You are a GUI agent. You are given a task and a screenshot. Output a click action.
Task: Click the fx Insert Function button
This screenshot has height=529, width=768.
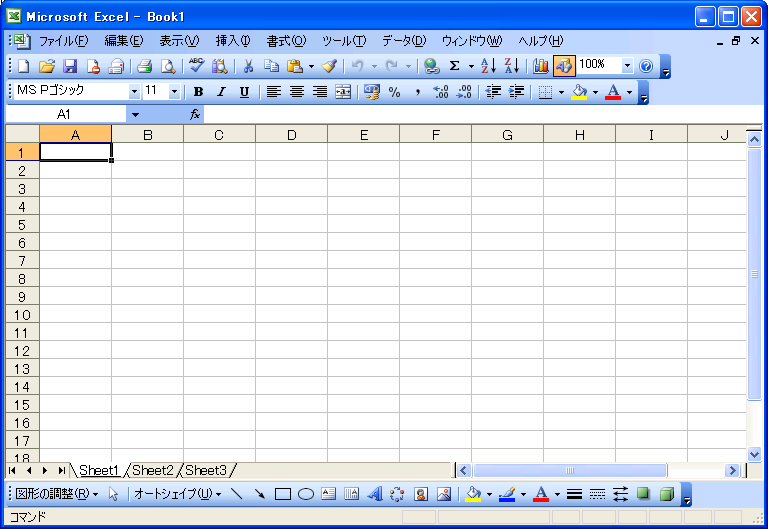pyautogui.click(x=195, y=115)
